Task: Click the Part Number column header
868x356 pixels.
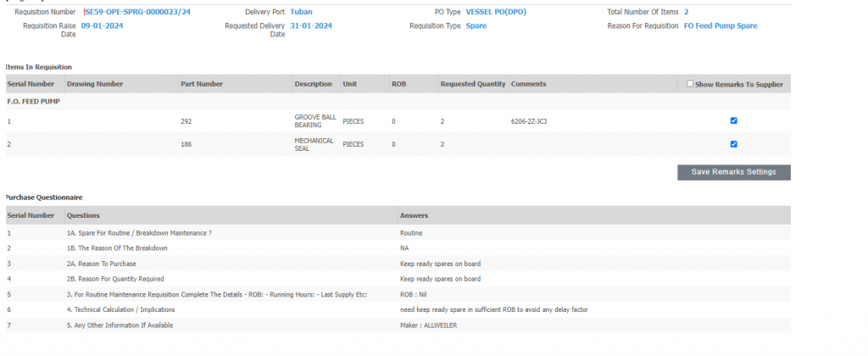Action: 202,84
